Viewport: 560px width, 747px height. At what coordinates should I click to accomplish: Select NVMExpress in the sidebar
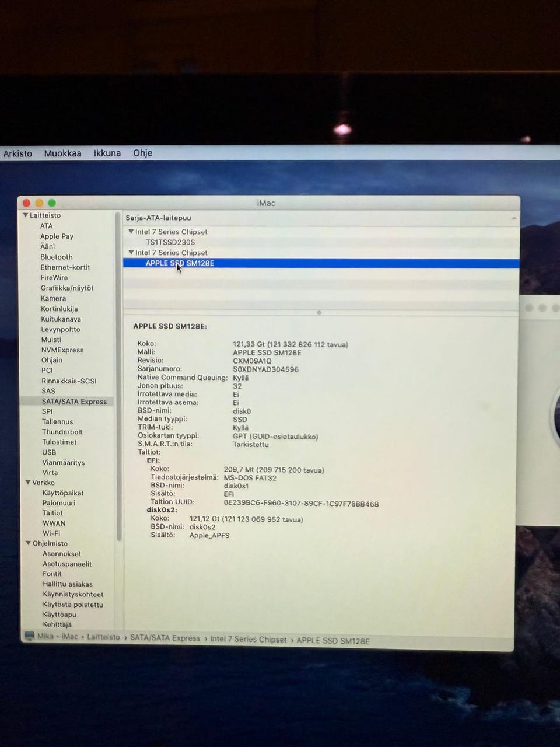(62, 350)
